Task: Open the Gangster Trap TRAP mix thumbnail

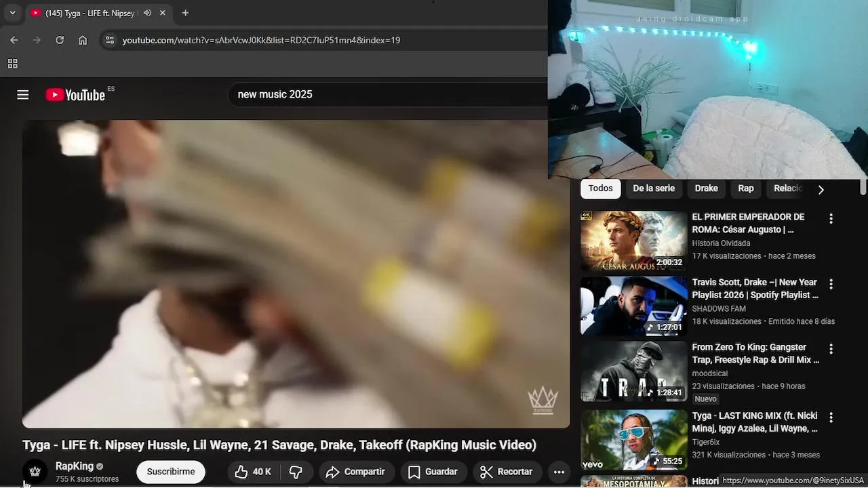Action: point(633,371)
